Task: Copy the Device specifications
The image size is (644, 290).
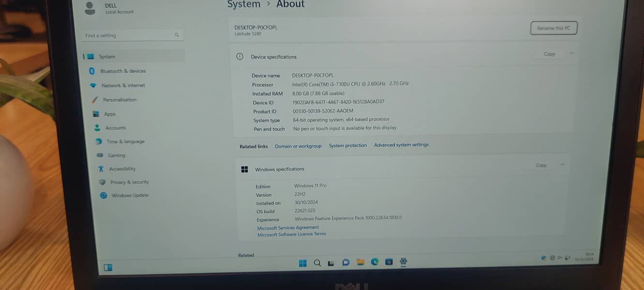Action: (x=549, y=54)
